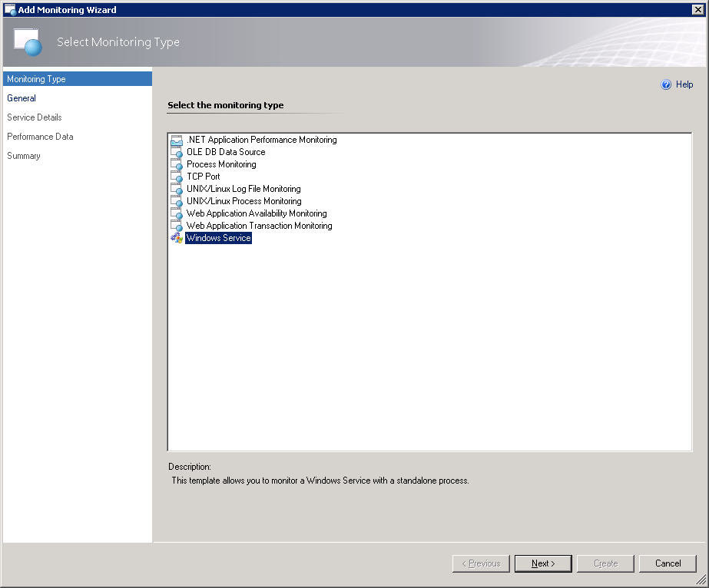Click the Process Monitoring template icon
The width and height of the screenshot is (709, 588).
(x=176, y=165)
